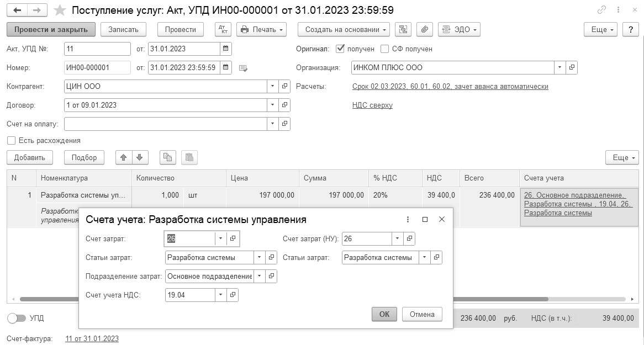
Task: Open НДС сверху link
Action: click(372, 105)
